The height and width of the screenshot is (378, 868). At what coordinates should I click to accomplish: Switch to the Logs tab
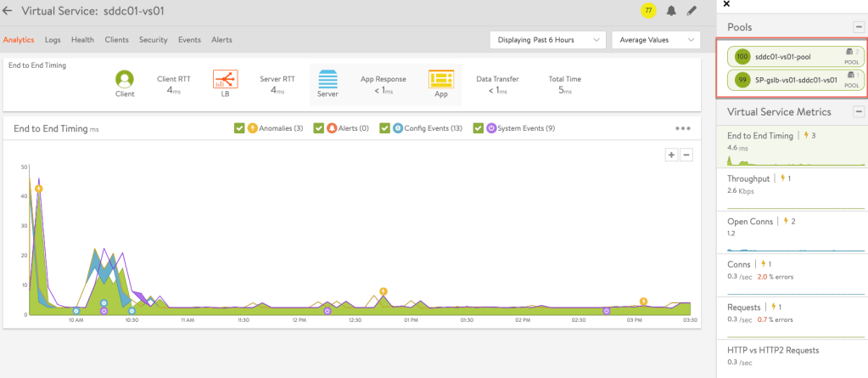(53, 40)
